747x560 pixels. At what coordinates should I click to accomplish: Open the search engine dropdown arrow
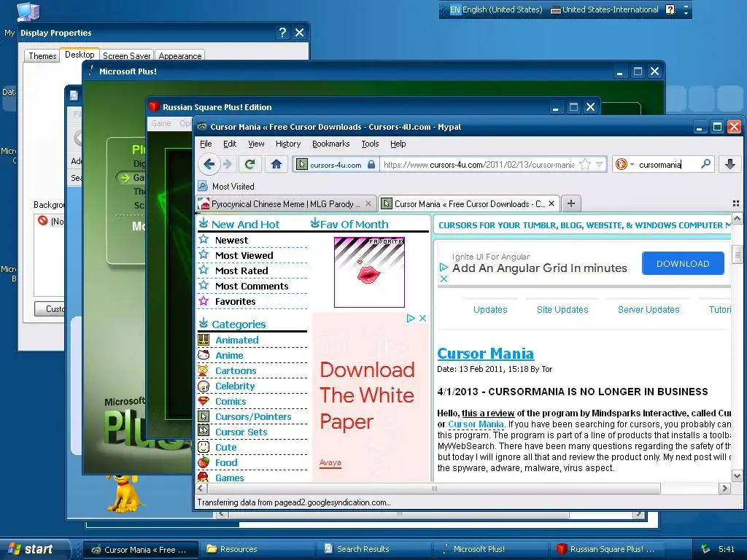[x=632, y=165]
